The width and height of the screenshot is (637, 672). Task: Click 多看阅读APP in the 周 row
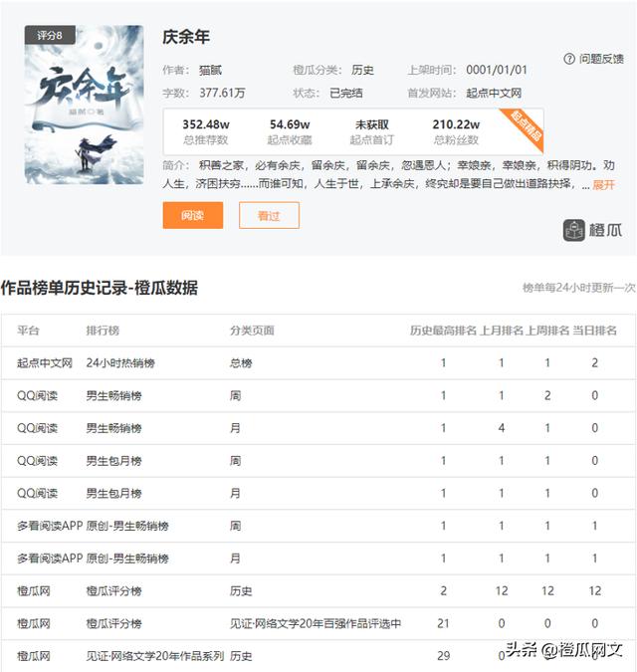[x=50, y=526]
